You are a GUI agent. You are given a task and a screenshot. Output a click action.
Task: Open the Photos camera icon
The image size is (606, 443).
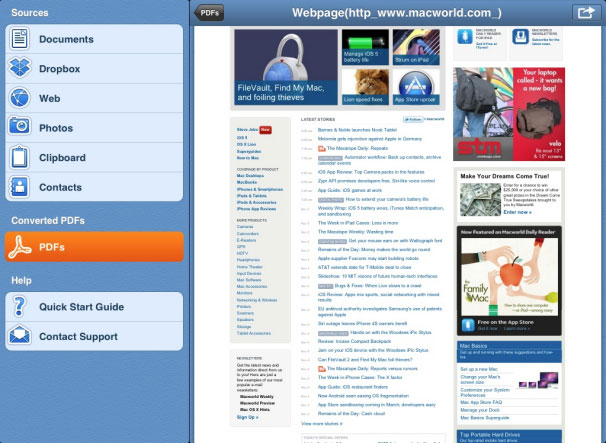(x=19, y=126)
